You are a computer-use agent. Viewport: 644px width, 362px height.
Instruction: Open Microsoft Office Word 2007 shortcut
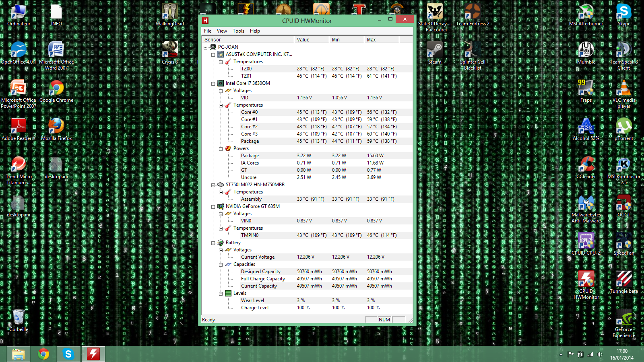56,56
